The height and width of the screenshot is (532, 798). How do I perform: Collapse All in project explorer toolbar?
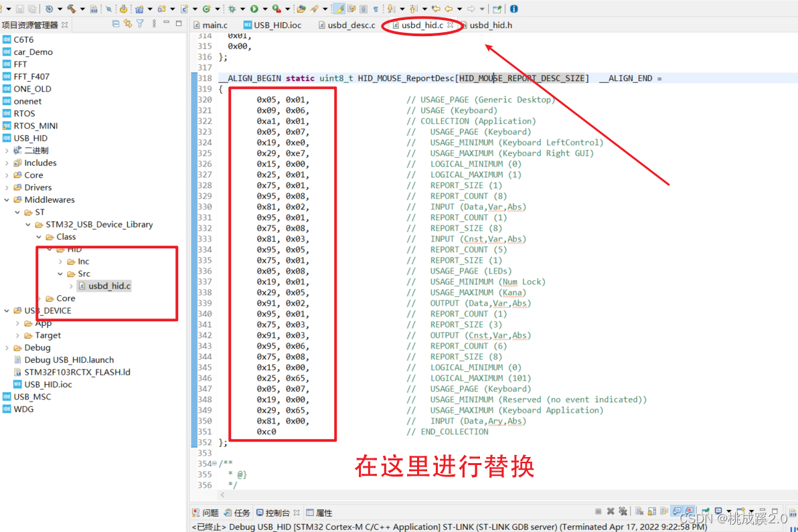tap(116, 23)
